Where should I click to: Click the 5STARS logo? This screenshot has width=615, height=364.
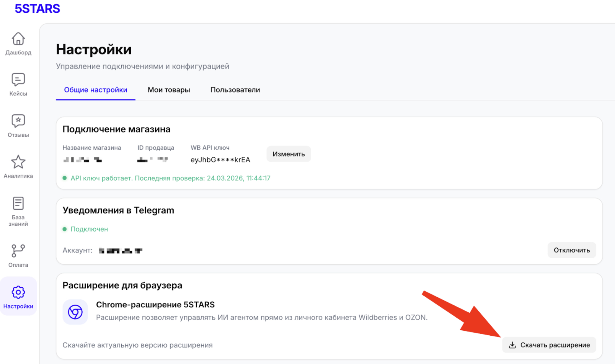(37, 9)
